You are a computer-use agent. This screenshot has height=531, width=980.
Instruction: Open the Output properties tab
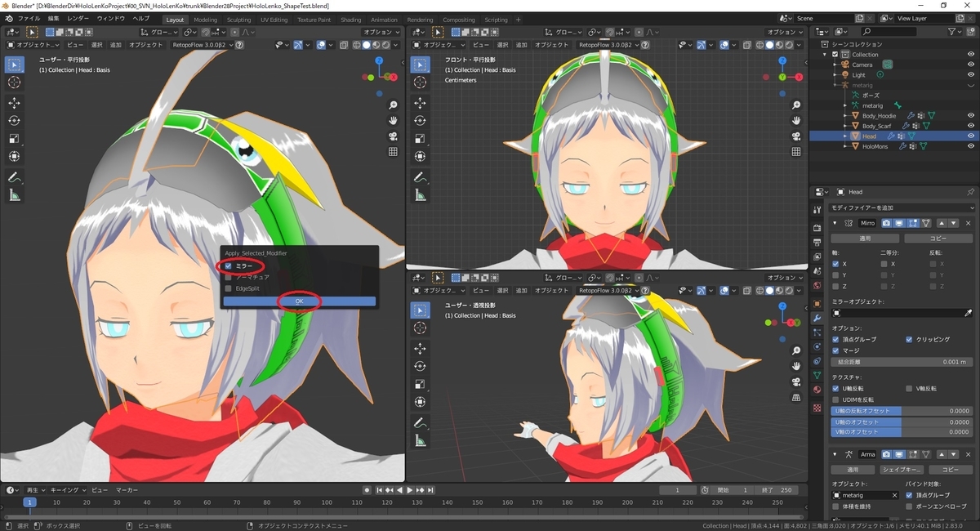pyautogui.click(x=817, y=243)
